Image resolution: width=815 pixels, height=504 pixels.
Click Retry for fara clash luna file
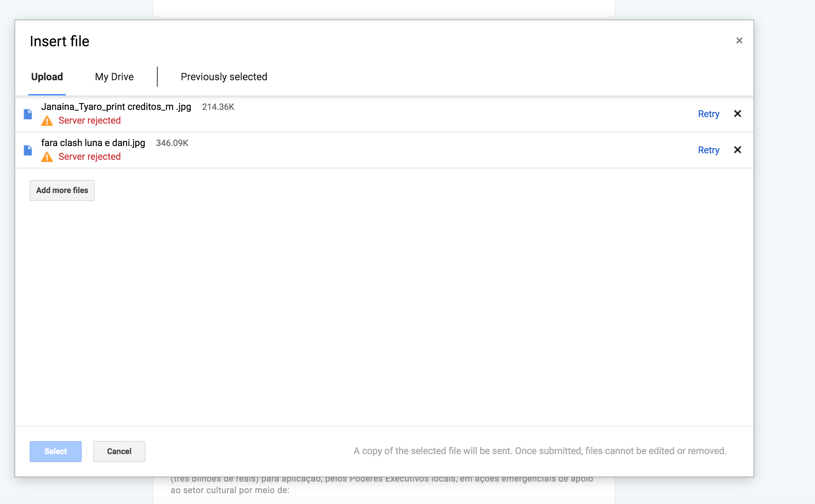[x=708, y=150]
